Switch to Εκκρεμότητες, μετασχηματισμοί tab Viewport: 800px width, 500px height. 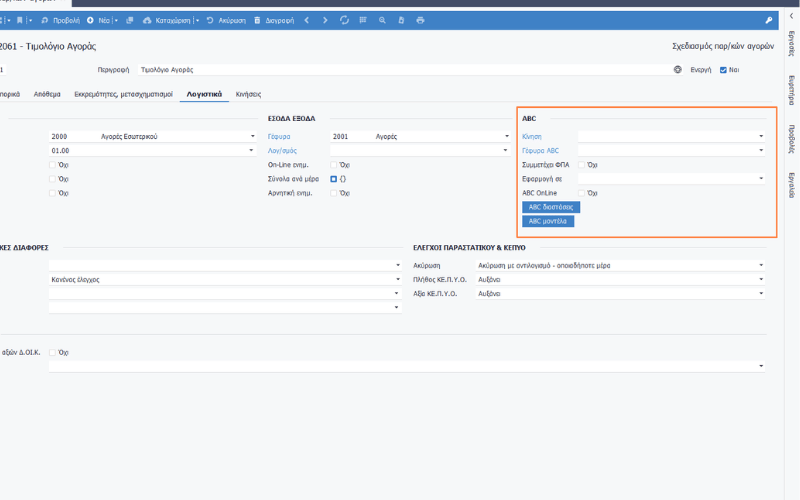click(x=123, y=94)
